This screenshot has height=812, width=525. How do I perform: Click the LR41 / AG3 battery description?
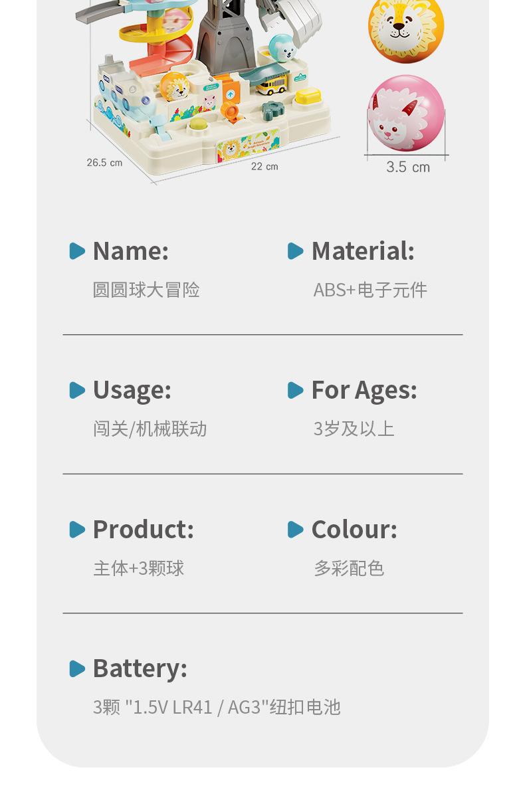coord(217,707)
